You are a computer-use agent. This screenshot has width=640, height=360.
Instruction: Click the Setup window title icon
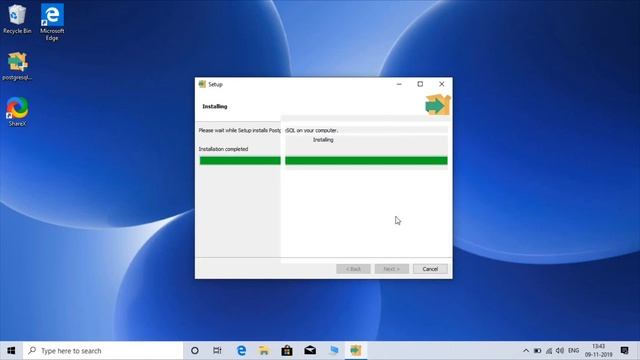click(x=202, y=84)
